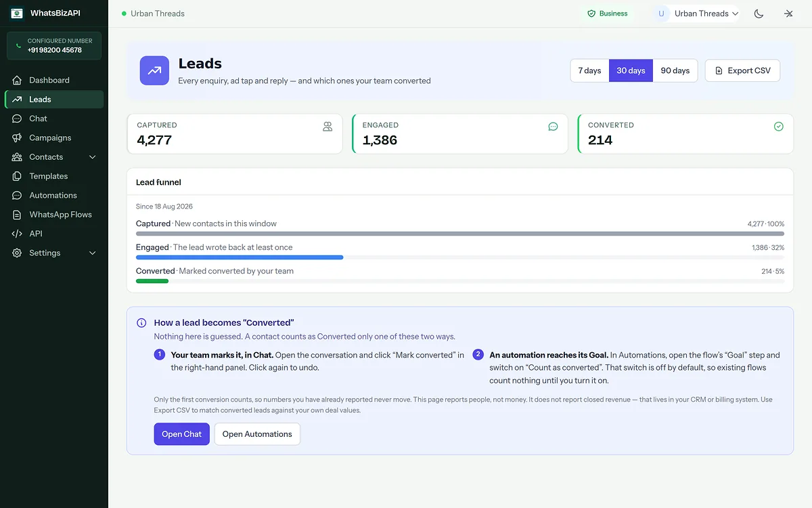Click the Urban Threads breadcrumb in header
The image size is (812, 508).
tap(158, 14)
